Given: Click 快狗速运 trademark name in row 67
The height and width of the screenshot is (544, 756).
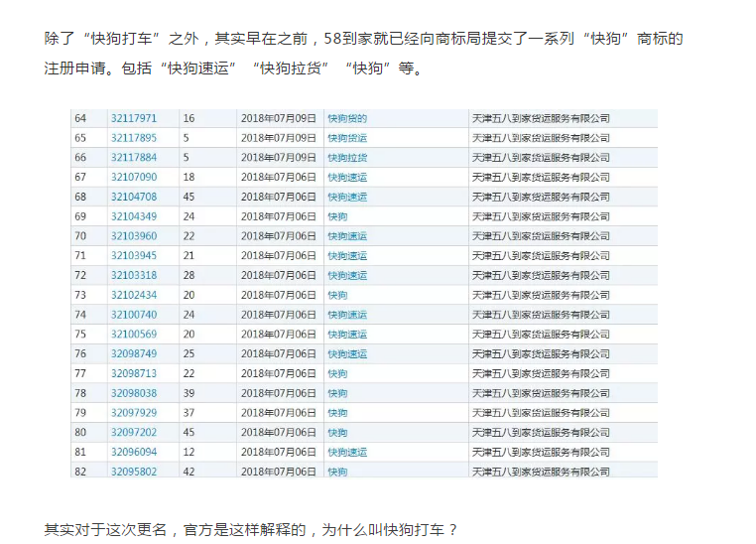Looking at the screenshot, I should click(x=347, y=177).
